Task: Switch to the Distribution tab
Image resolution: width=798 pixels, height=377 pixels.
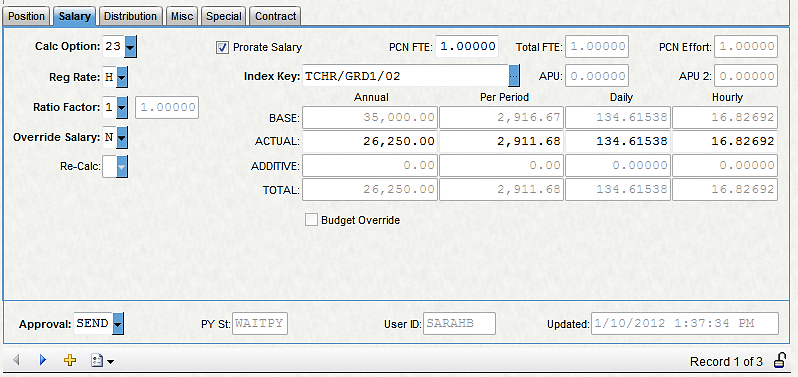Action: tap(130, 16)
